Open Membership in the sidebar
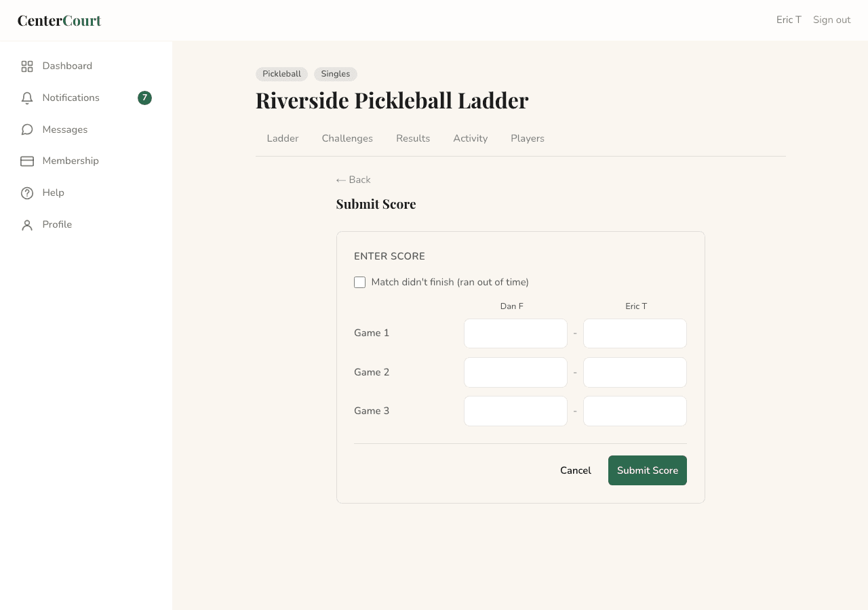 point(86,161)
